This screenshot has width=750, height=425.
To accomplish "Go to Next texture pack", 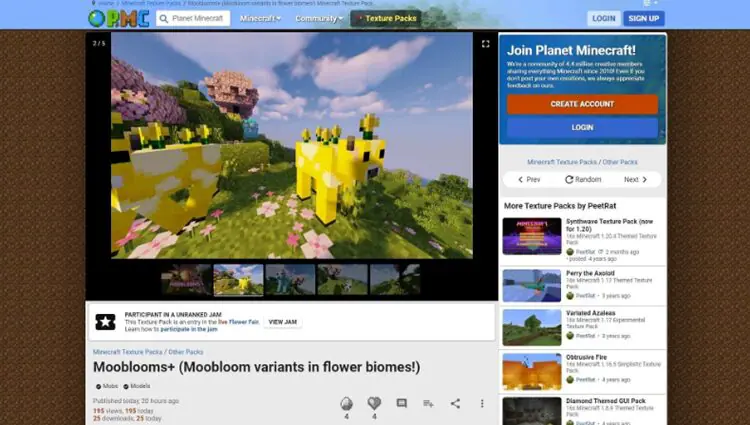I will (x=635, y=179).
